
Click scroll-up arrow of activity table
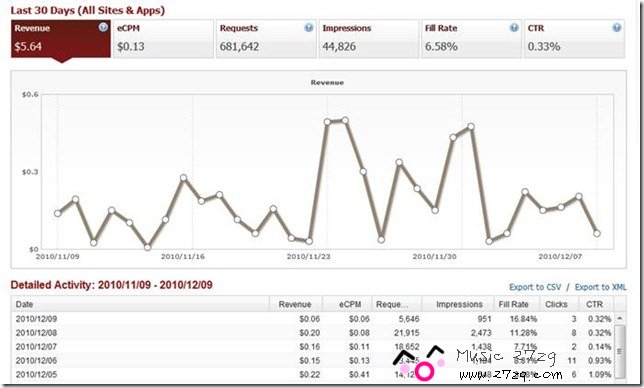pos(620,318)
